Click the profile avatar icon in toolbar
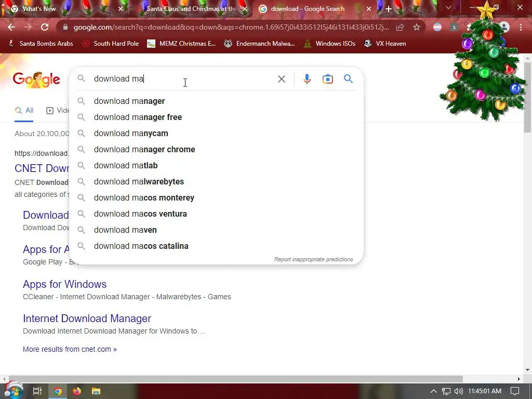 tap(504, 27)
